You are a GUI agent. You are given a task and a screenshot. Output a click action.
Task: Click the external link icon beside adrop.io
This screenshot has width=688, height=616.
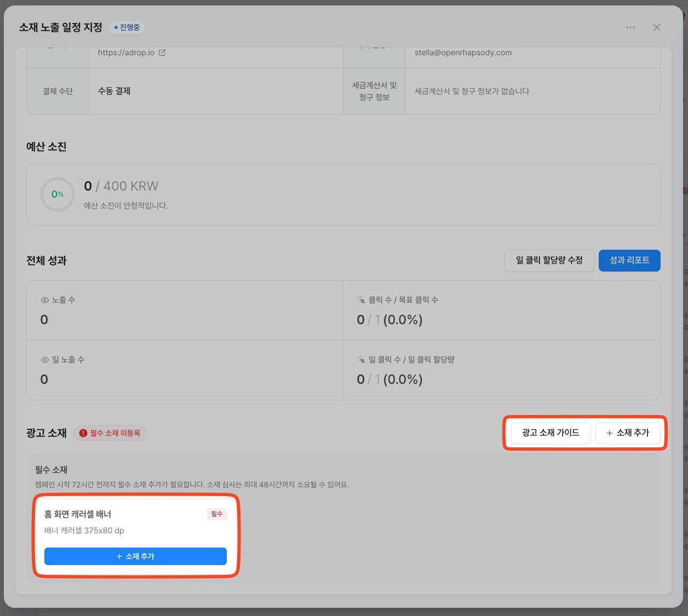click(x=162, y=53)
